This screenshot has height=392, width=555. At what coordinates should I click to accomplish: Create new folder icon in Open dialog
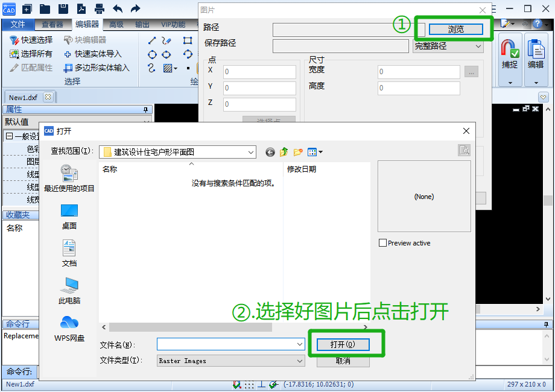point(298,152)
